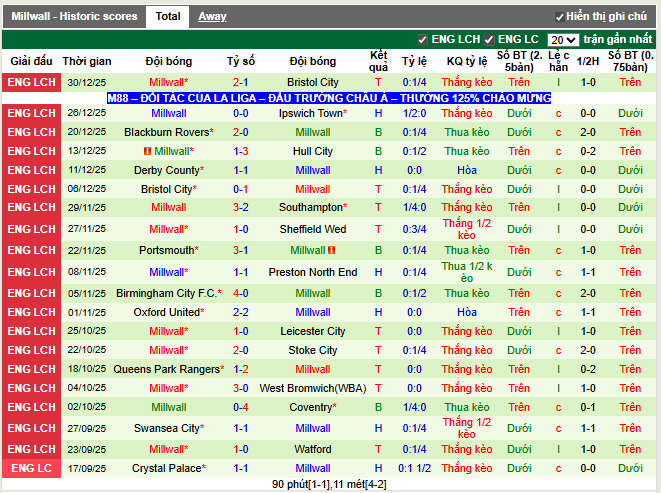Select Southampton team name
661x493 pixels.
click(313, 207)
